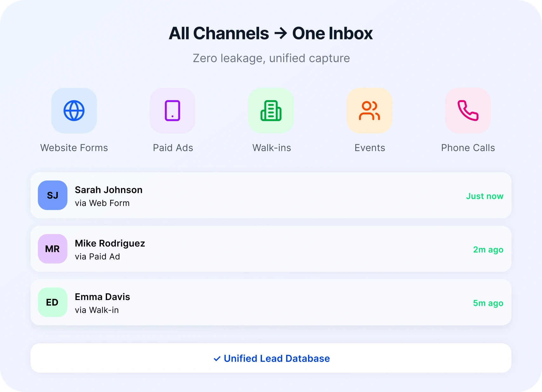Click 'via Paid Ad' source text
This screenshot has height=392, width=542.
[x=97, y=257]
